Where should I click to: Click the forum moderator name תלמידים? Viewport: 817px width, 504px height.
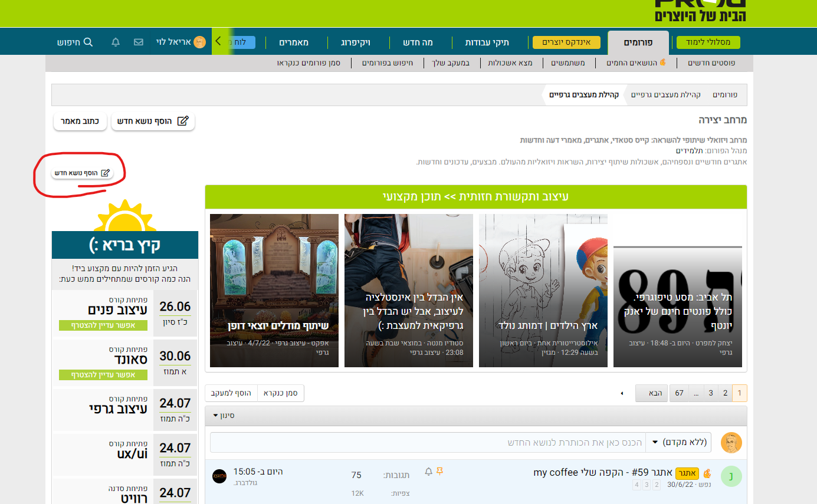pos(689,151)
